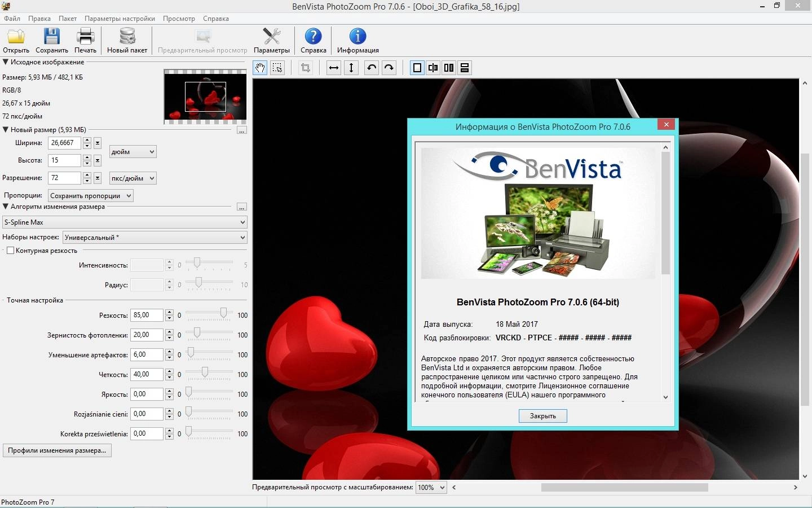Screen dimensions: 812x508
Task: Adjust the Резкость slider
Action: 224,313
